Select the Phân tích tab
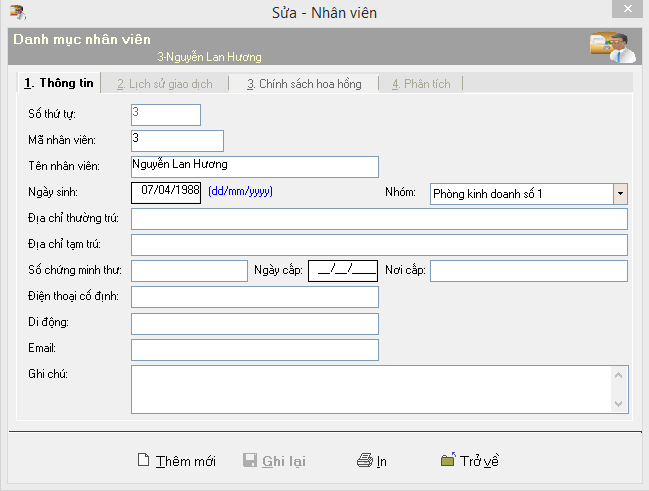 [420, 84]
